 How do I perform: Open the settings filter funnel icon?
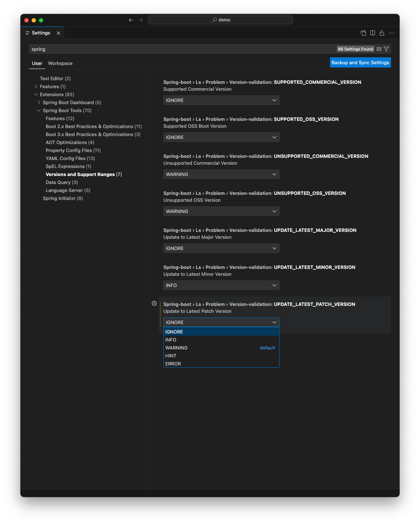pyautogui.click(x=386, y=49)
